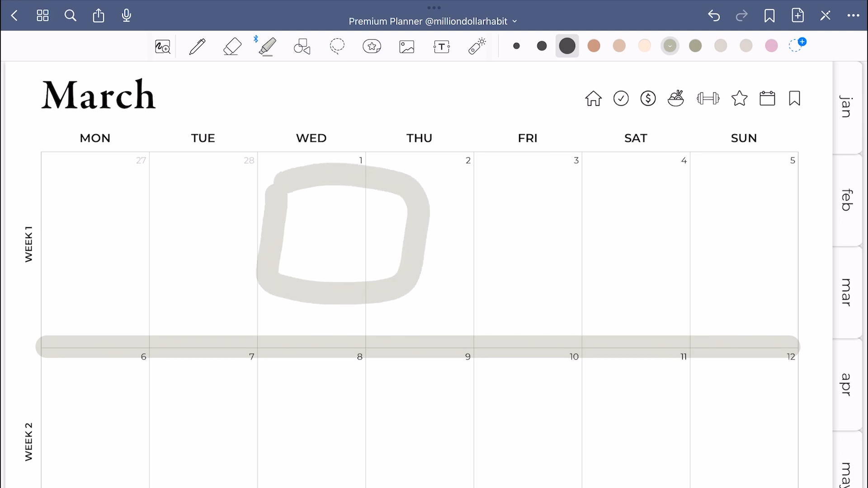
Task: Choose the largest stroke thickness
Action: pos(567,46)
